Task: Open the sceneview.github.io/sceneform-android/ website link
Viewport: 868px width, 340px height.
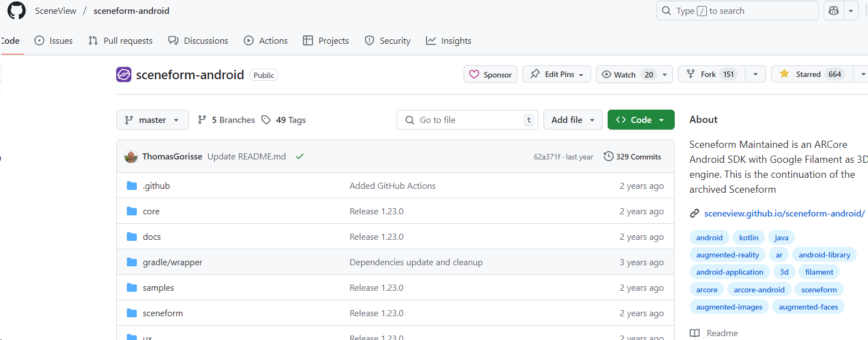Action: pyautogui.click(x=784, y=213)
